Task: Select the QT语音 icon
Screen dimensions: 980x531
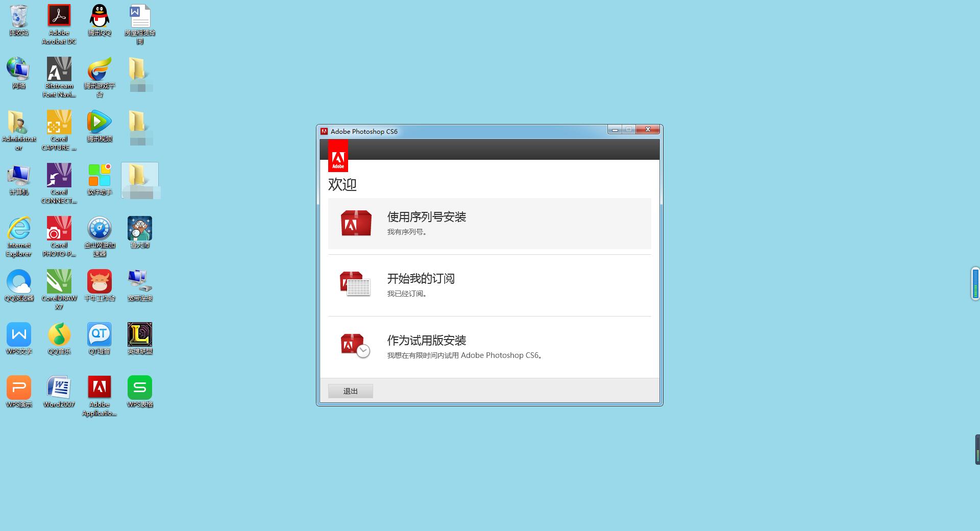Action: click(100, 339)
